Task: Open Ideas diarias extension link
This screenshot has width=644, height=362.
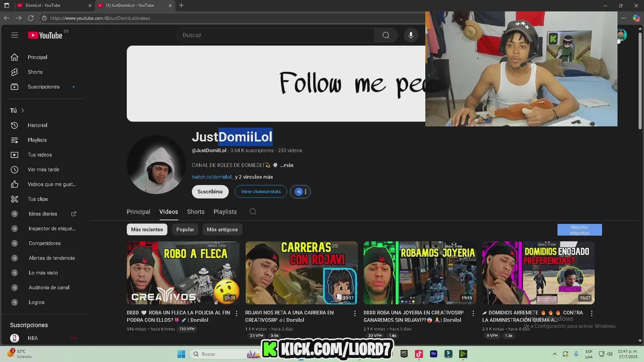Action: click(x=43, y=214)
